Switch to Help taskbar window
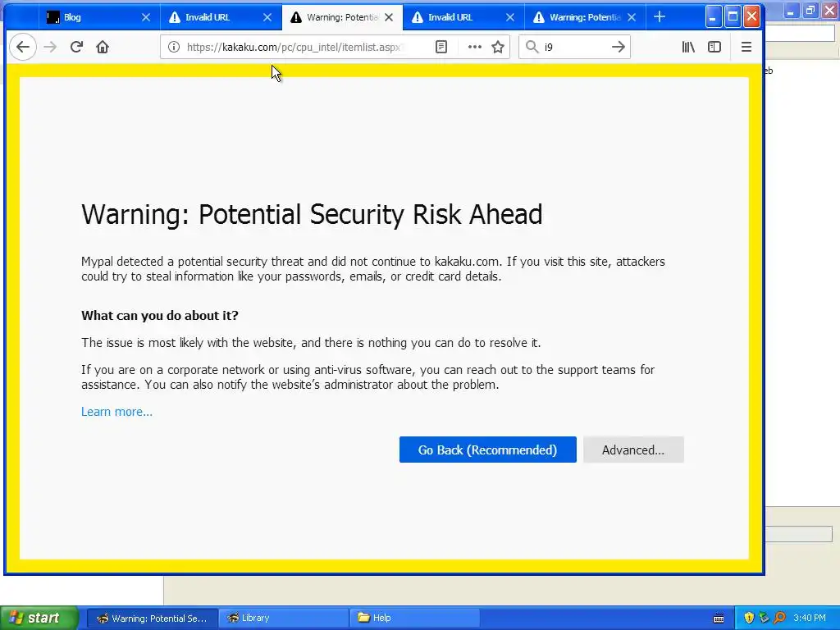 [x=414, y=619]
